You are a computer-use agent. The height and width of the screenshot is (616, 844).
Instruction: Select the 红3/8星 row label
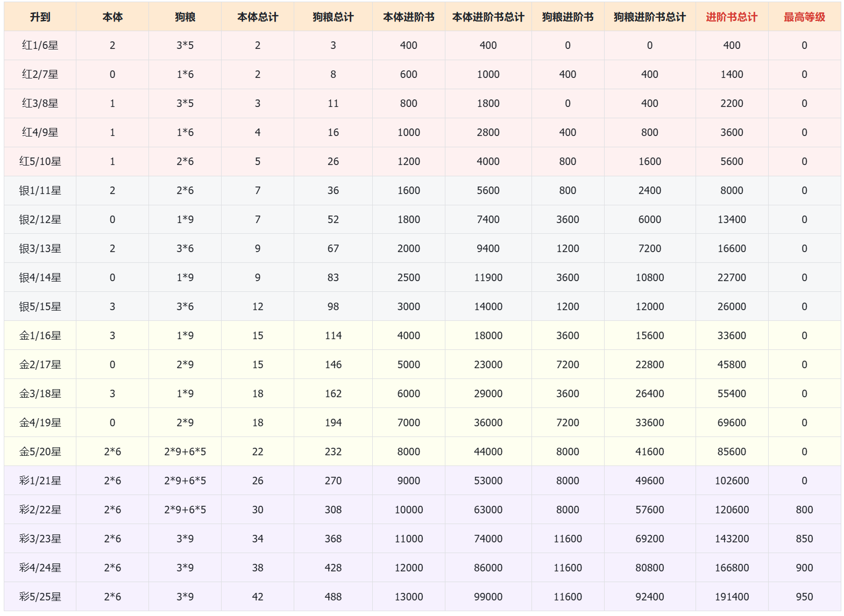pyautogui.click(x=40, y=104)
